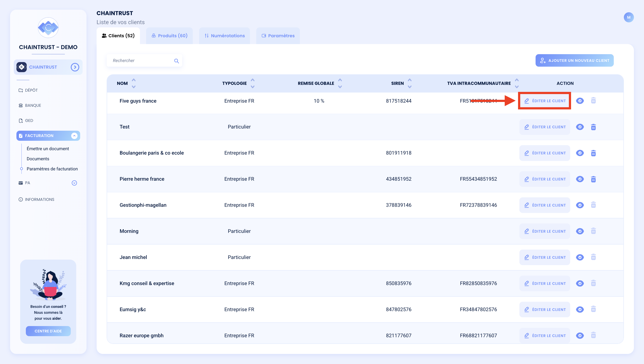
Task: Delete Pierre herme france with trash icon
Action: pos(593,179)
